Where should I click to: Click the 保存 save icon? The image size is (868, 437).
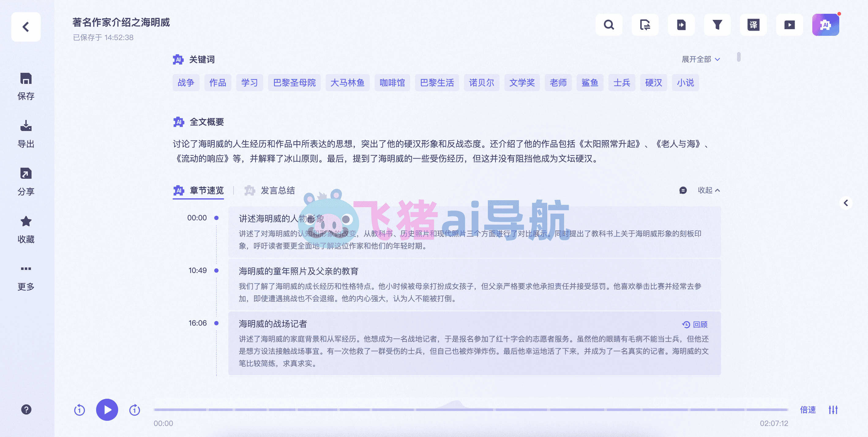(x=26, y=79)
